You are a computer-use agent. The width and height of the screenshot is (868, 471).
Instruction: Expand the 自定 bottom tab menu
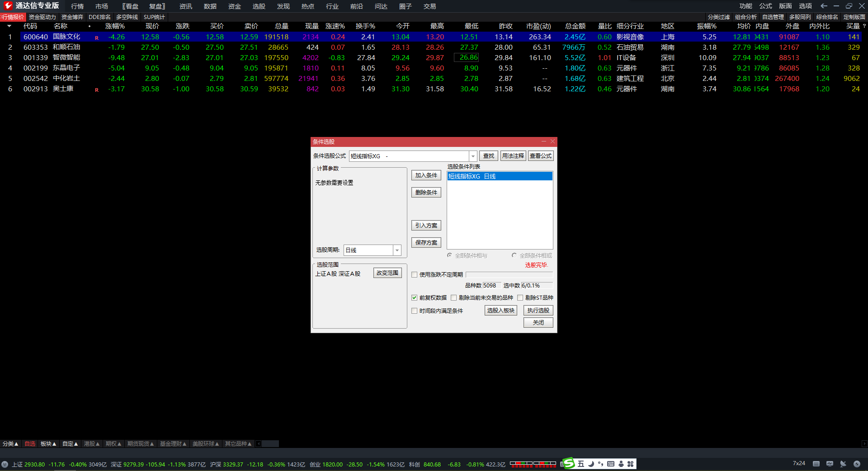point(70,444)
